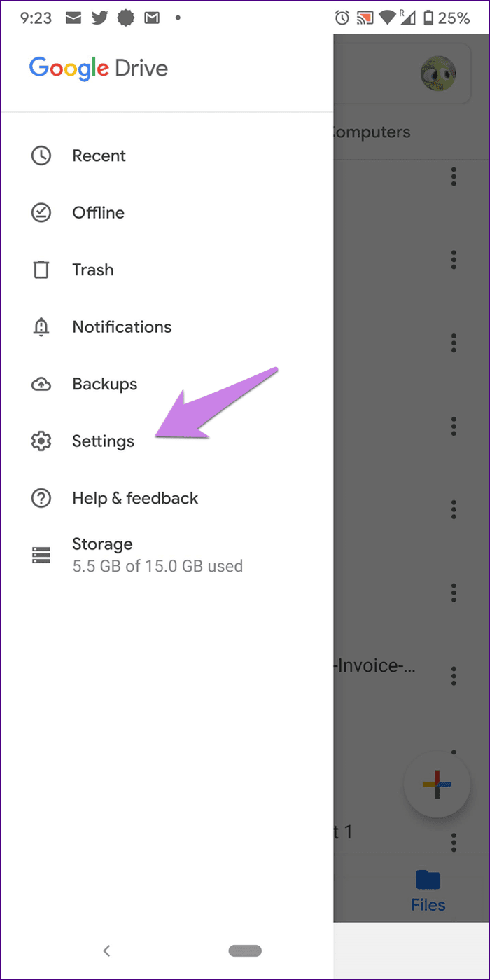Tap the home pill navigation button
This screenshot has height=980, width=490.
tap(245, 951)
